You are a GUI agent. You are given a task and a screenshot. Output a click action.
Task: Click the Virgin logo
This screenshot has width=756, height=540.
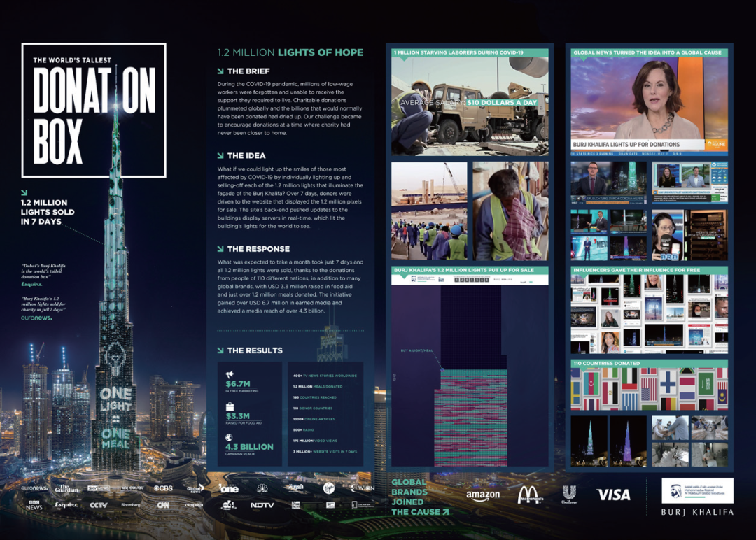[x=329, y=488]
